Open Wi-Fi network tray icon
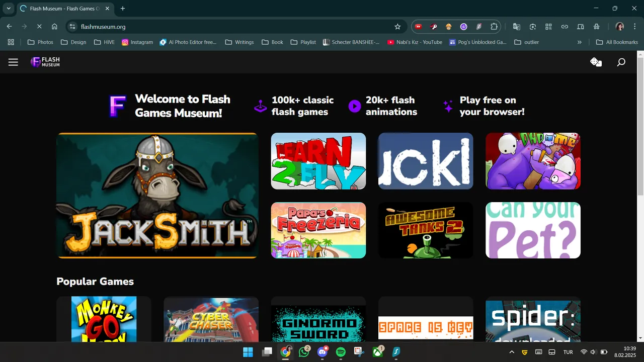The height and width of the screenshot is (362, 644). pos(584,352)
